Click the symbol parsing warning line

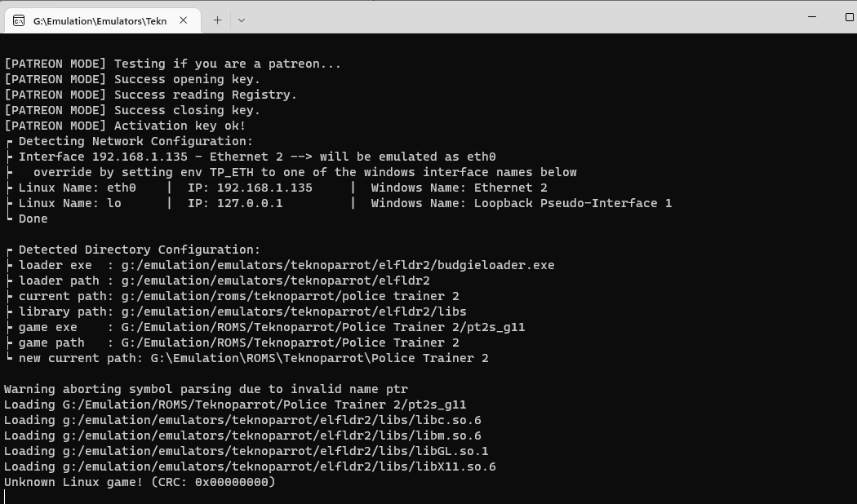[206, 389]
